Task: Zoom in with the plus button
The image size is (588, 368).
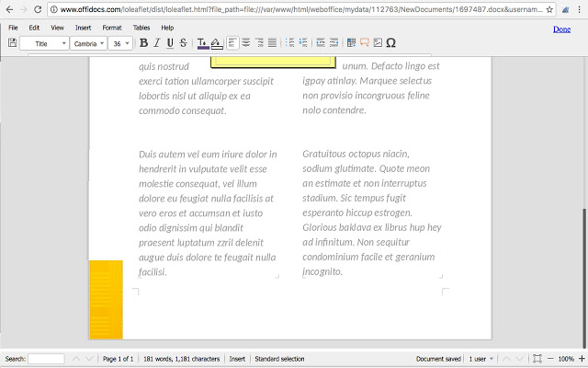Action: click(x=582, y=359)
